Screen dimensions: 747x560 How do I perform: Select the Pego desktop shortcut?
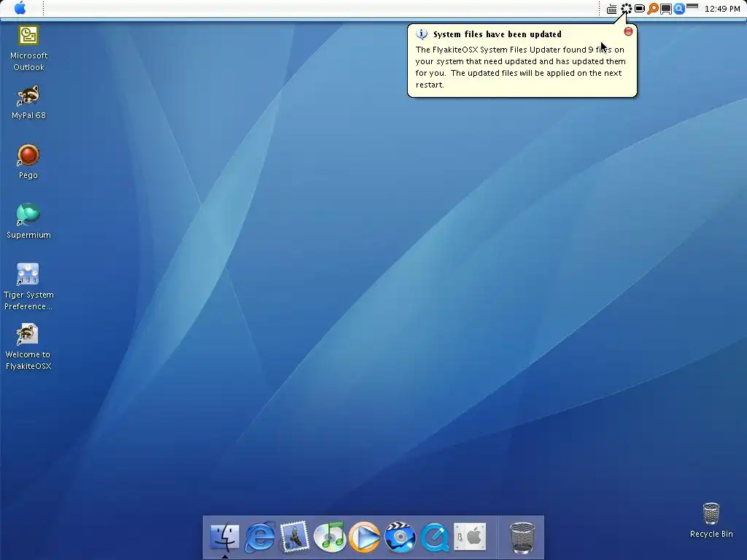(x=28, y=162)
